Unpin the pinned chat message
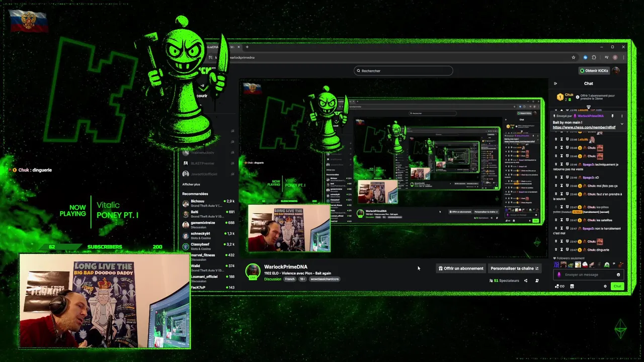Viewport: 644px width, 362px height. pos(612,116)
